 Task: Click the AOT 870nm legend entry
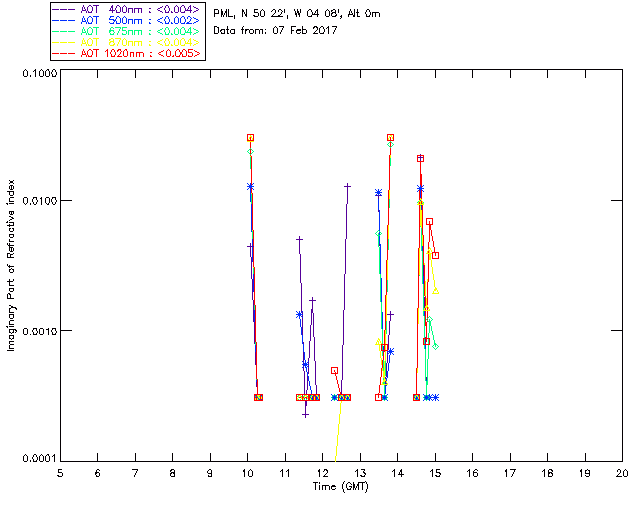coord(127,42)
